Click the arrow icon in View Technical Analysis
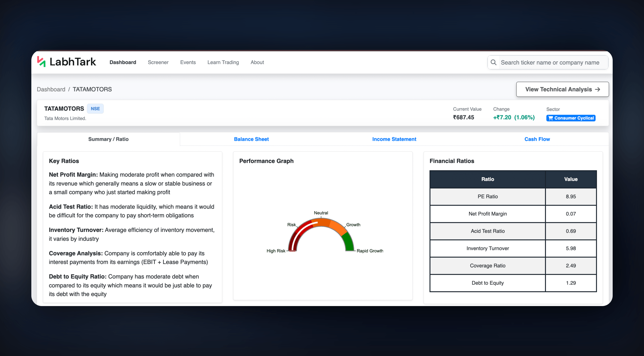This screenshot has width=644, height=356. point(597,89)
